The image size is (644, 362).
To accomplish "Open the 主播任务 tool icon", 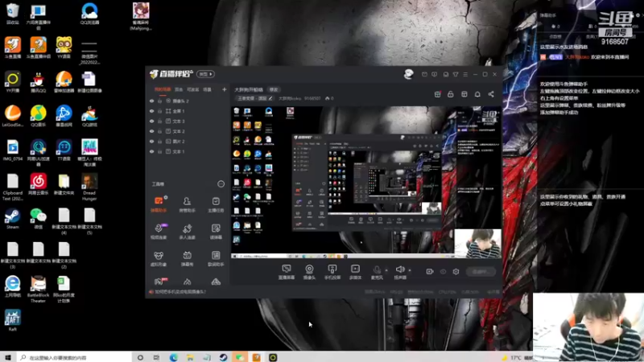I will (x=216, y=204).
